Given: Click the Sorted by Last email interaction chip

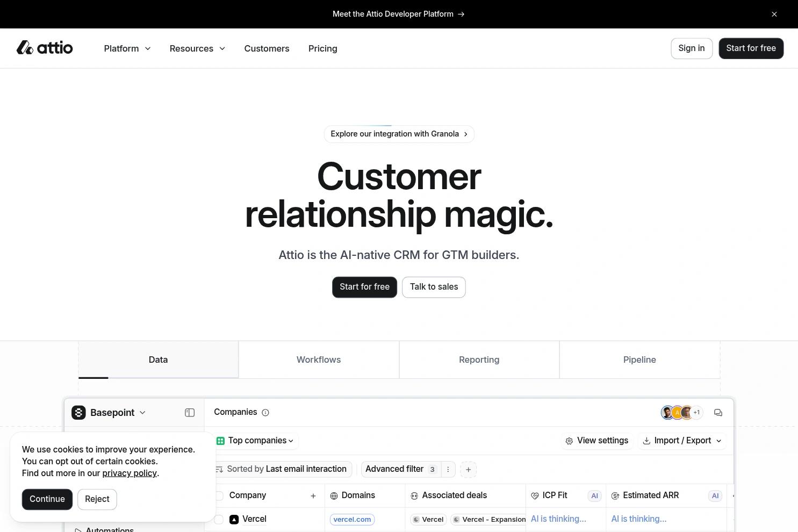Looking at the screenshot, I should [283, 469].
